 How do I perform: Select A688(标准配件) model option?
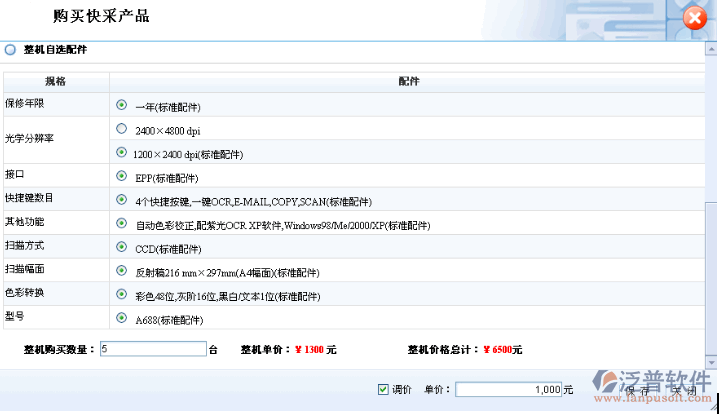click(x=122, y=319)
